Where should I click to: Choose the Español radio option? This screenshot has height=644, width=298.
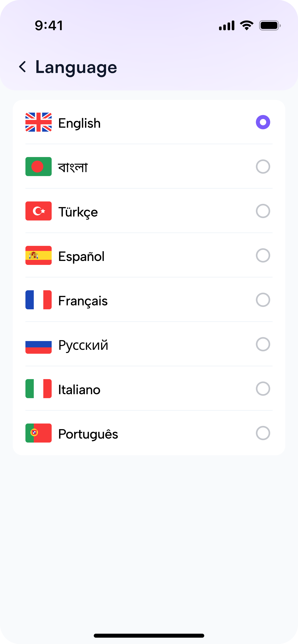[263, 255]
